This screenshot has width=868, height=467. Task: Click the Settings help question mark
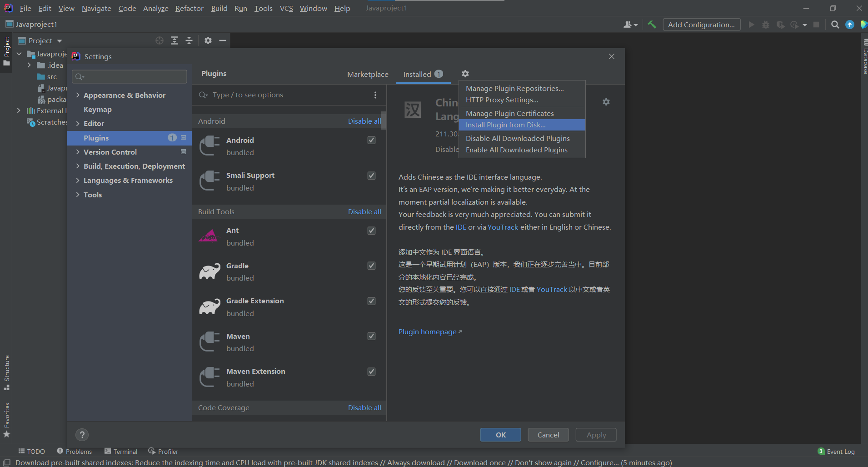(x=82, y=435)
